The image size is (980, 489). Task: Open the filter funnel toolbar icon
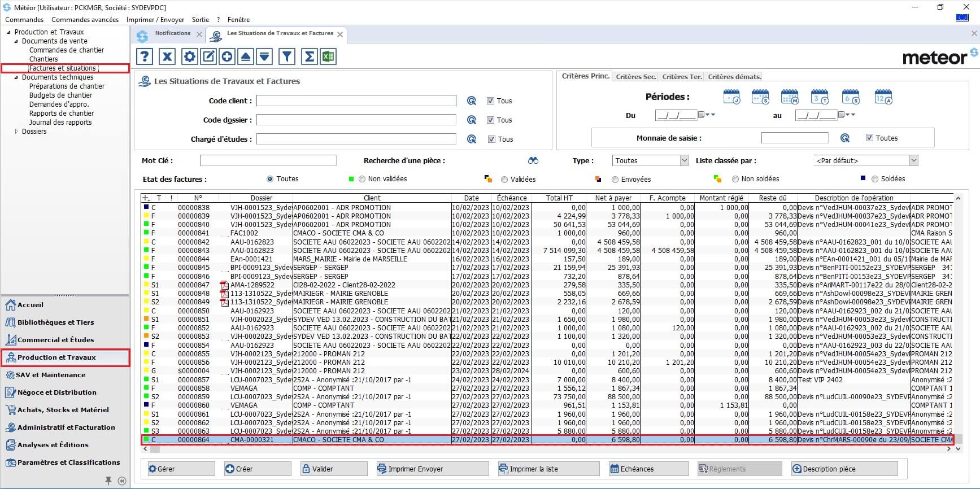coord(287,56)
